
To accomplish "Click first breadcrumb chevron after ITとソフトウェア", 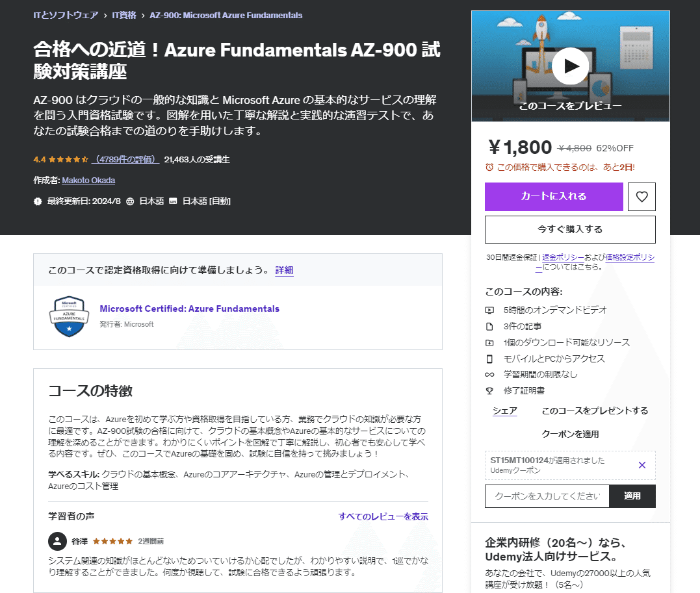I will tap(105, 16).
